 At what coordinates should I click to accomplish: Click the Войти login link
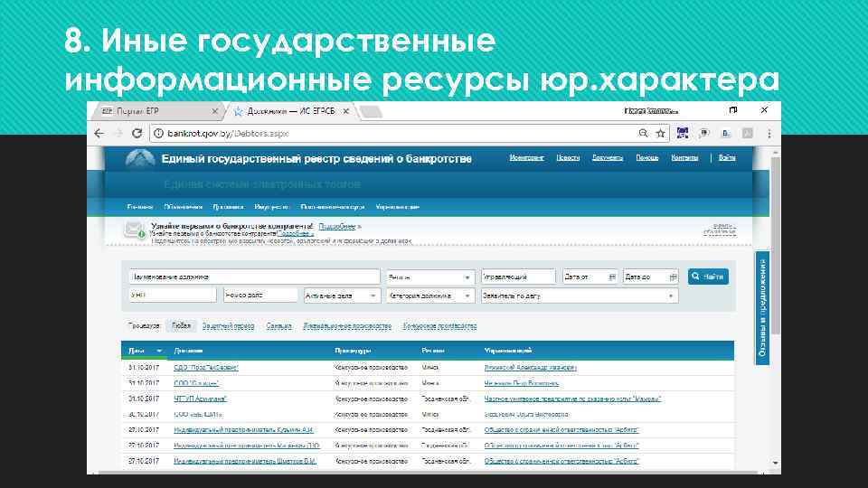pos(727,157)
